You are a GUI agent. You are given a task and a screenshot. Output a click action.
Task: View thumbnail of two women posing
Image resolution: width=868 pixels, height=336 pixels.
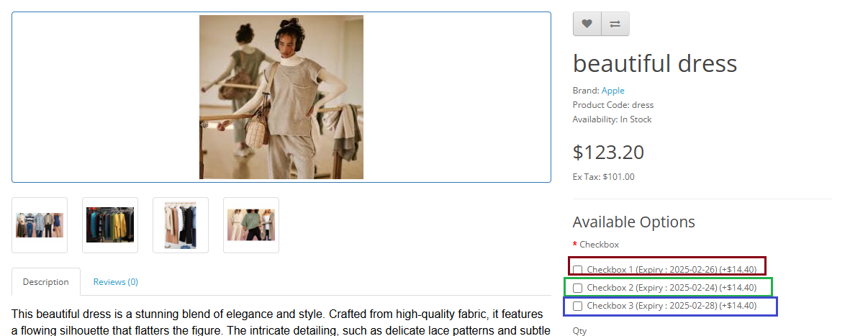[251, 225]
